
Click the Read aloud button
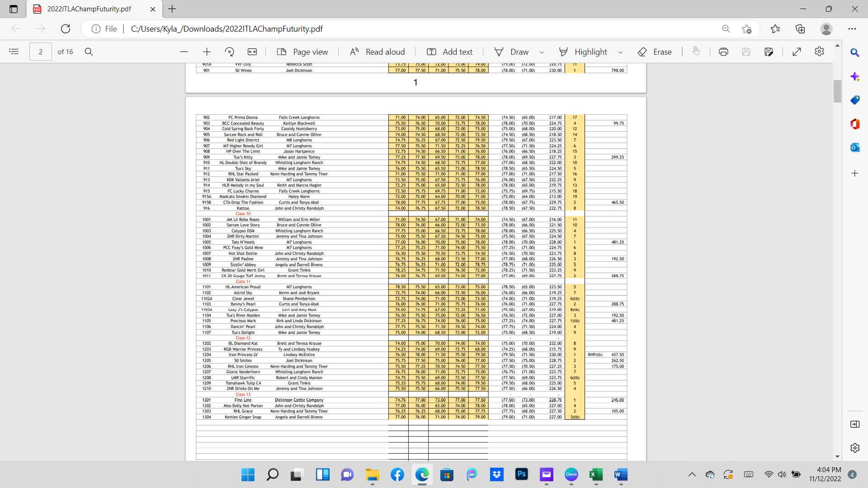377,52
